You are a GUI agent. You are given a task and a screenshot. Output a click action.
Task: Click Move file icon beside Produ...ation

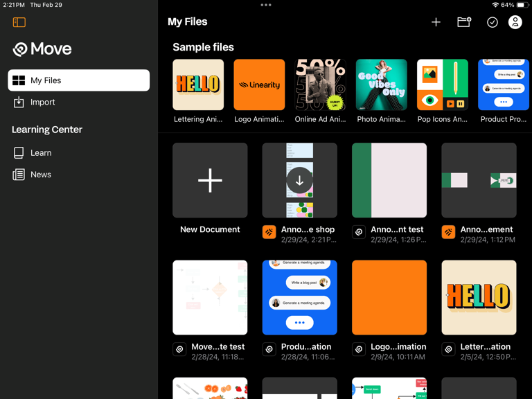coord(269,349)
